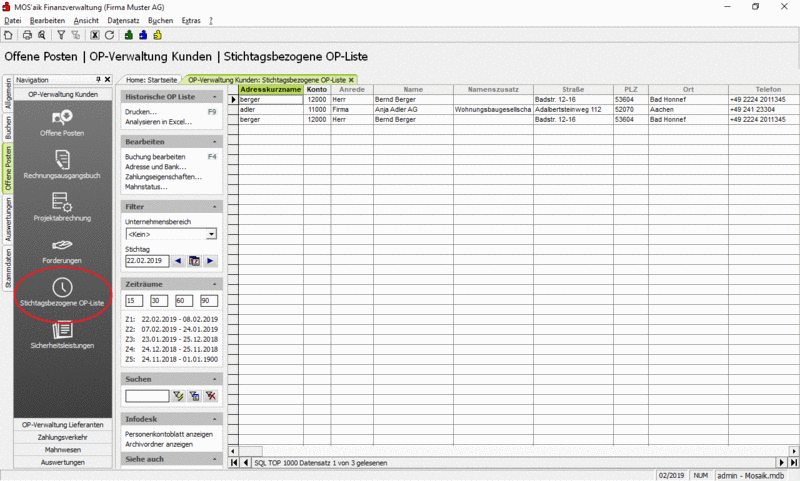Click Buchung bearbeiten

pyautogui.click(x=155, y=157)
